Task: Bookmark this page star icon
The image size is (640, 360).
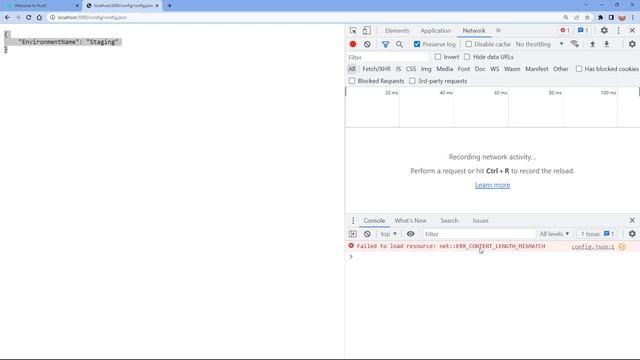Action: click(587, 18)
